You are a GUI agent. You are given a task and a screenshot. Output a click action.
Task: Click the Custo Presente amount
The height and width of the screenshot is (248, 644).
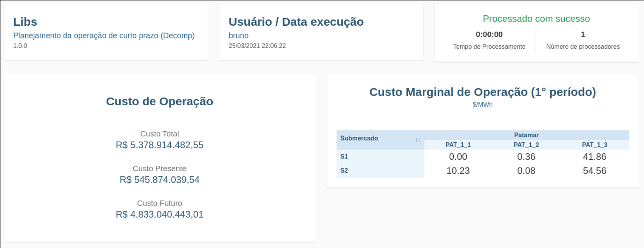click(x=159, y=180)
